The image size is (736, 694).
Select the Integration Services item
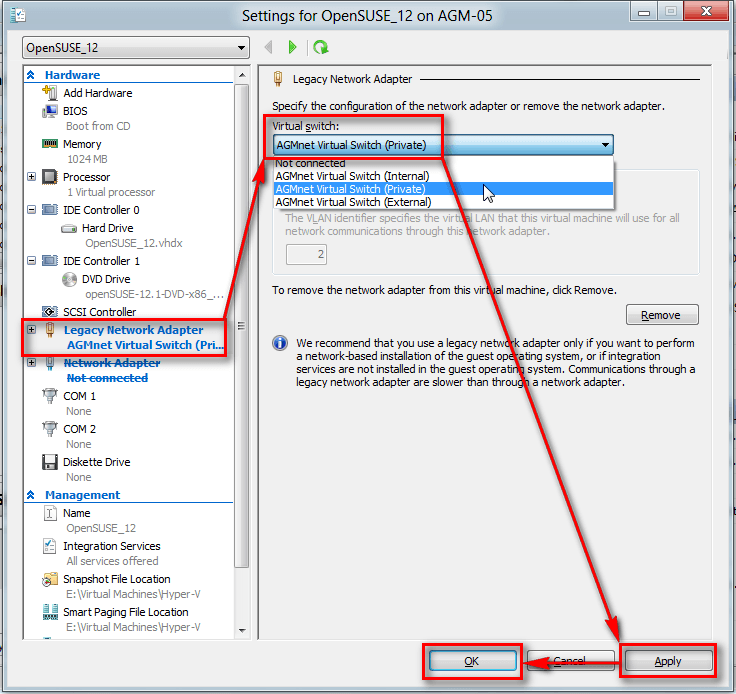click(111, 546)
